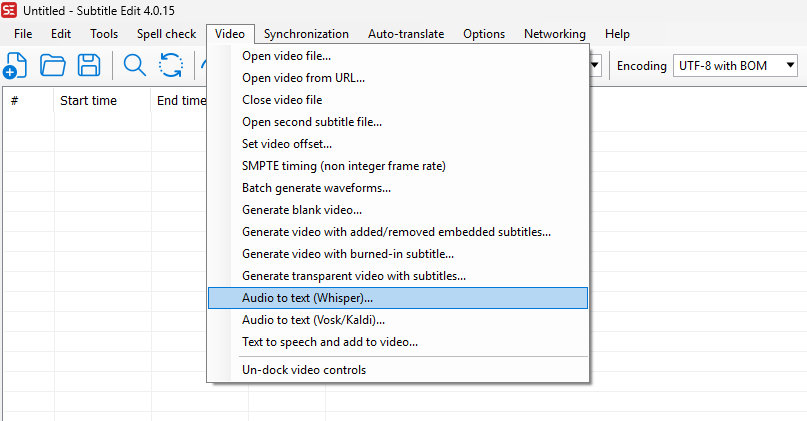Screen dimensions: 807x421
Task: Click the Start time column header
Action: [88, 100]
